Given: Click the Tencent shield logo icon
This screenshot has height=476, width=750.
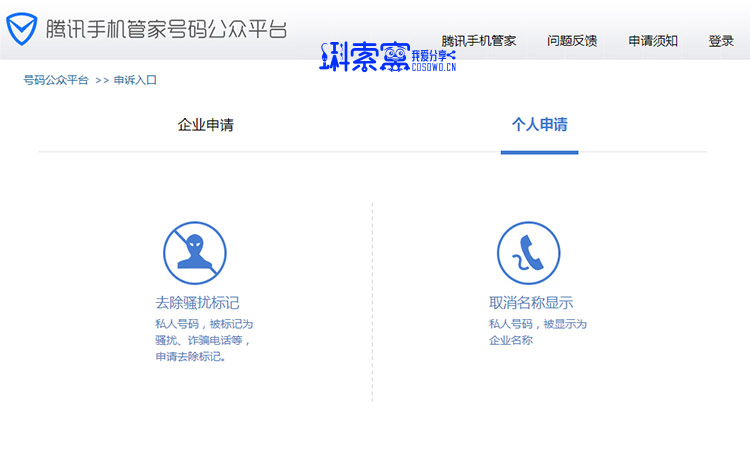Looking at the screenshot, I should pos(22,29).
